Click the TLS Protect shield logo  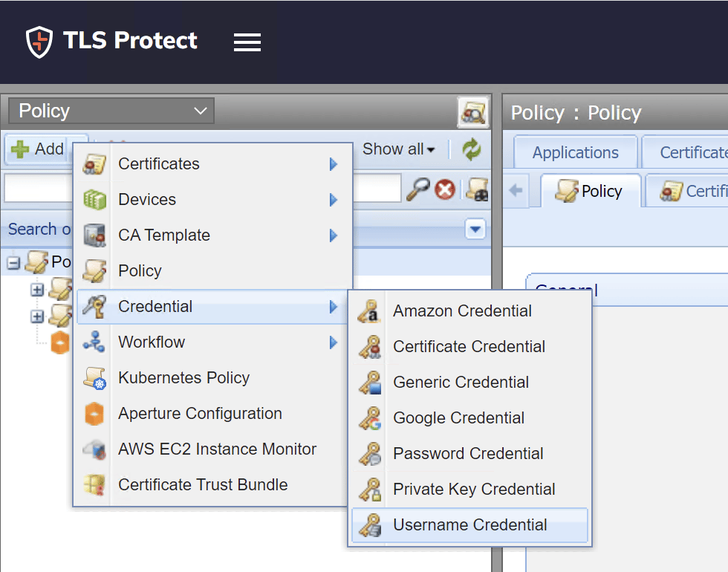[x=39, y=42]
